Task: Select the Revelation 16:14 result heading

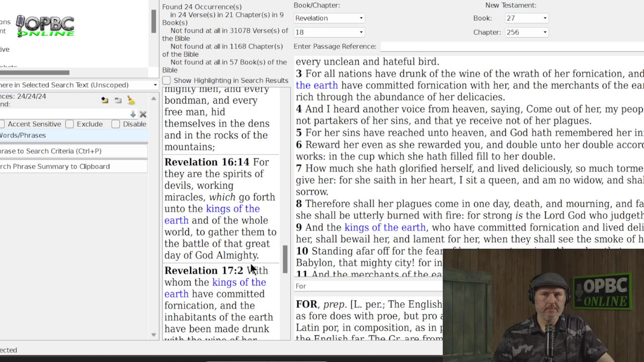Action: click(207, 162)
